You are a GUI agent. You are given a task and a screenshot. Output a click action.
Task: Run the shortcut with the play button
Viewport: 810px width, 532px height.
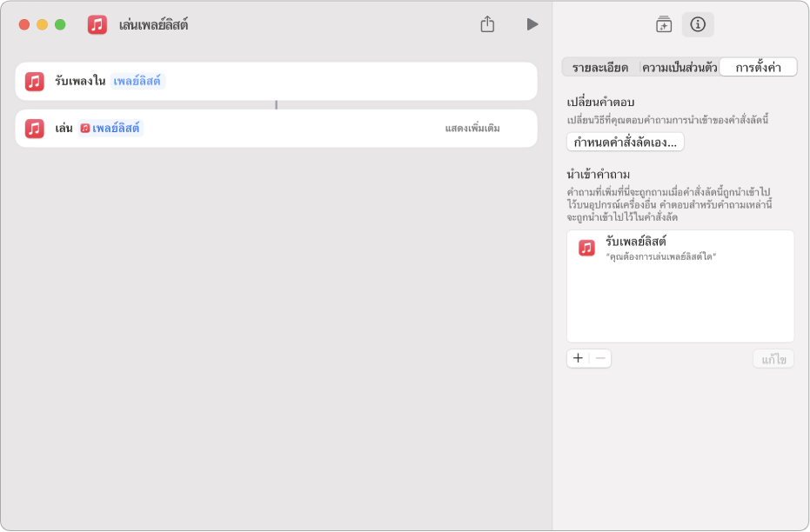point(532,24)
